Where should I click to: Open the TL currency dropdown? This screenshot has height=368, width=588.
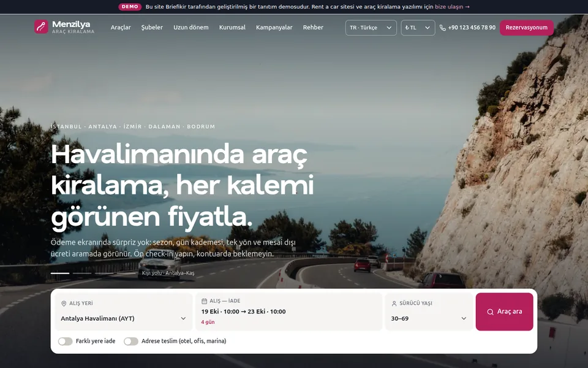[x=418, y=28]
